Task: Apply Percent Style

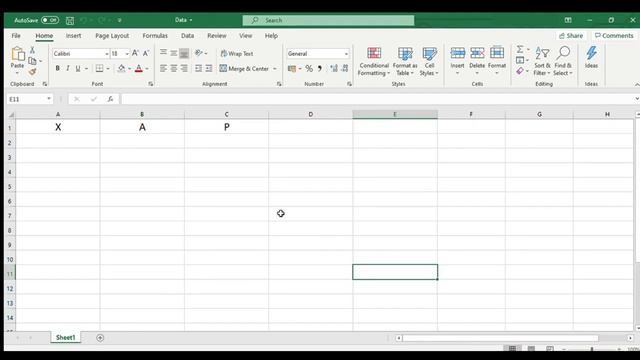Action: click(x=309, y=69)
